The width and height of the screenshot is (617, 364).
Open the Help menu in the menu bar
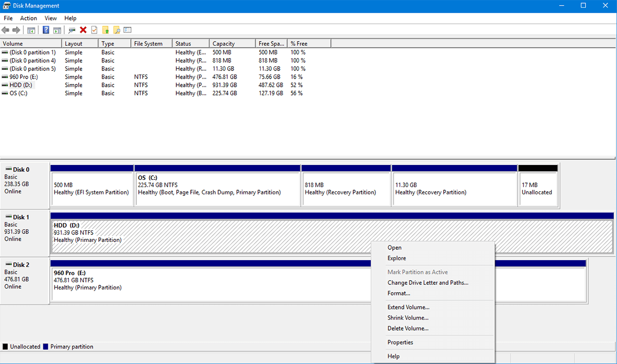tap(70, 18)
